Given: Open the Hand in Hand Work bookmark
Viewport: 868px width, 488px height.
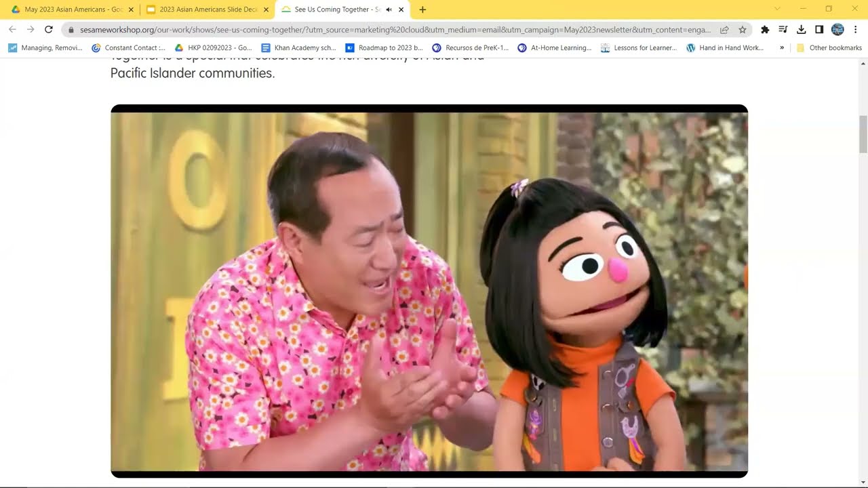Looking at the screenshot, I should [725, 48].
